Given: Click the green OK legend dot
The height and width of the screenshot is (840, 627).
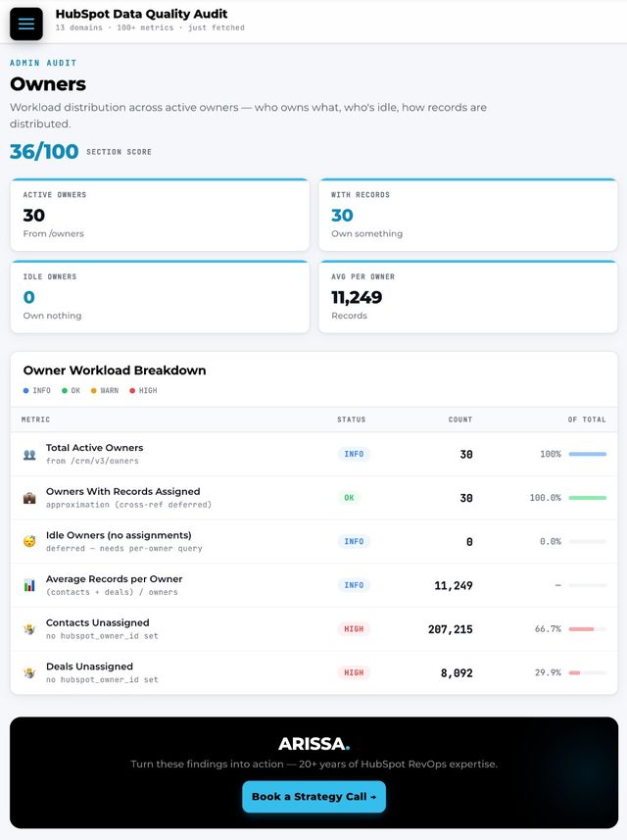Looking at the screenshot, I should [65, 390].
